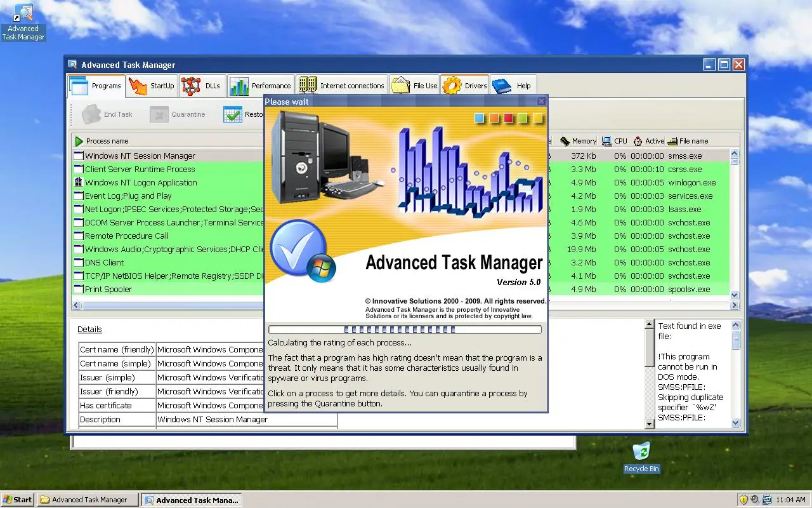Viewport: 812px width, 508px height.
Task: Select the Remote Procedure Call process row
Action: point(400,236)
